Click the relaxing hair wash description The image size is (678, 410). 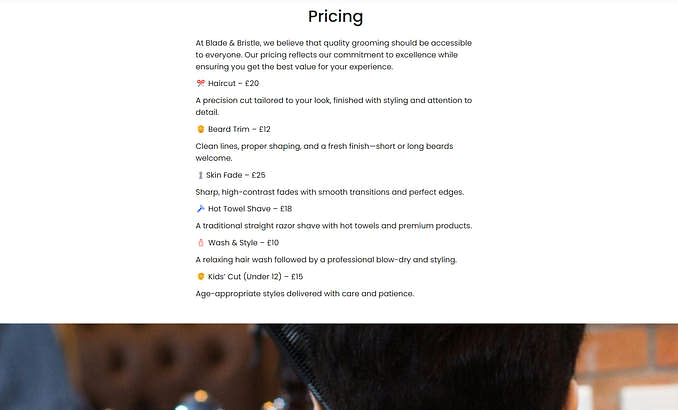coord(326,259)
